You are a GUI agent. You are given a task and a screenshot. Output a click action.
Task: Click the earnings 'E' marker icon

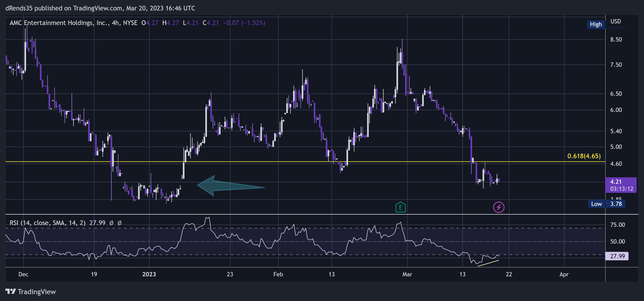(401, 207)
